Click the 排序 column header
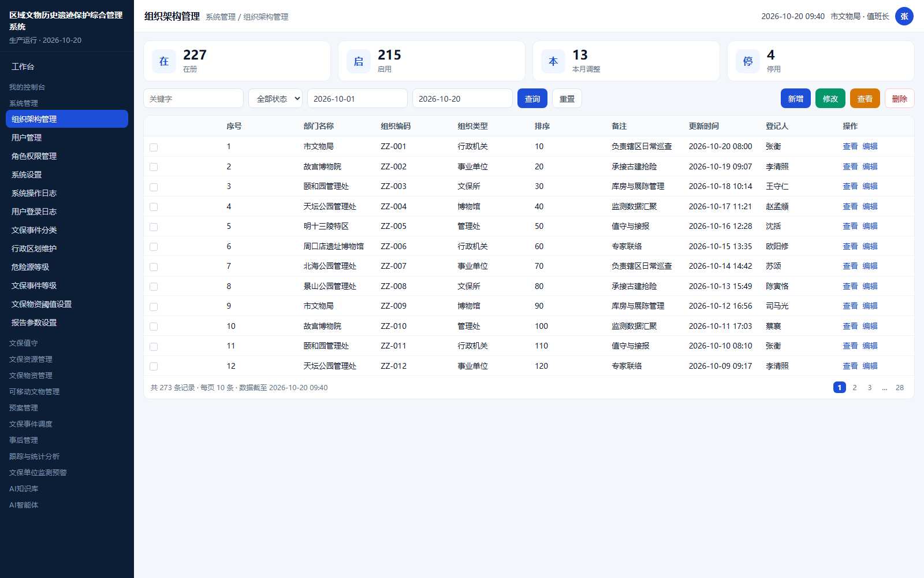Viewport: 924px width, 578px height. (542, 126)
